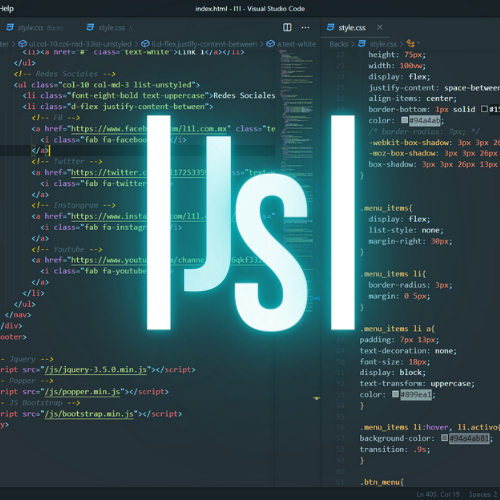Switch to the style.css .\ tab

110,28
